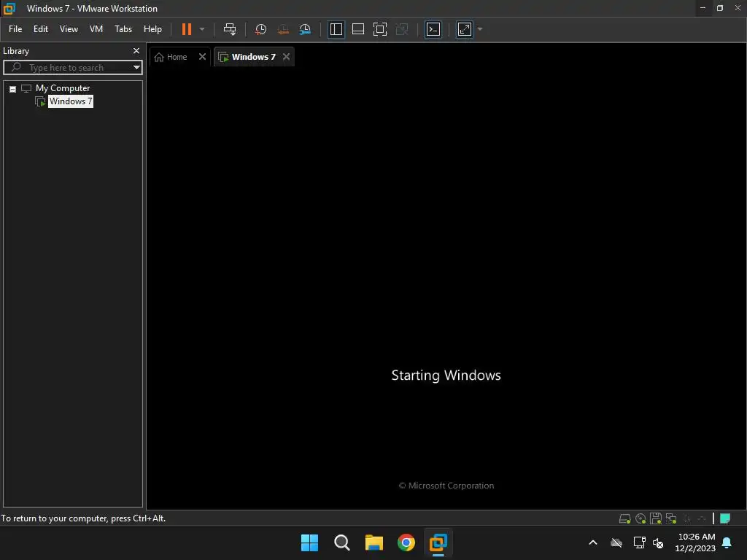Screen dimensions: 747x560
Task: Click the message log note icon
Action: (x=725, y=518)
